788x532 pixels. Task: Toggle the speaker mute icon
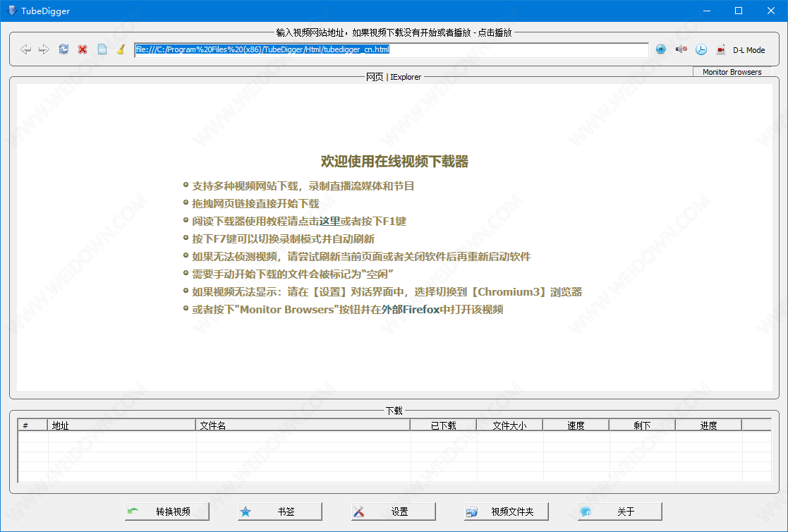pyautogui.click(x=681, y=49)
